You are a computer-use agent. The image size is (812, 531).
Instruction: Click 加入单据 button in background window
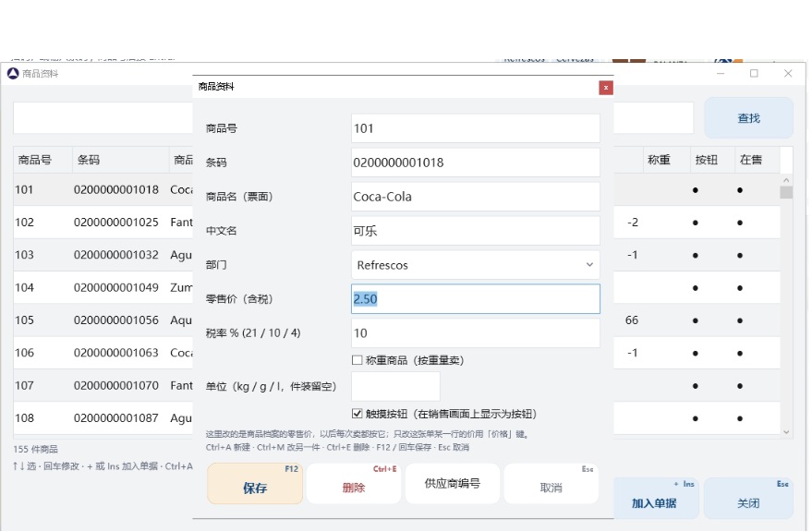[654, 499]
